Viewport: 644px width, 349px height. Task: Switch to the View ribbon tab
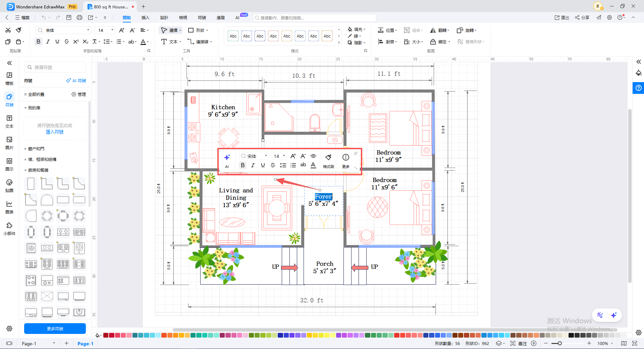183,17
